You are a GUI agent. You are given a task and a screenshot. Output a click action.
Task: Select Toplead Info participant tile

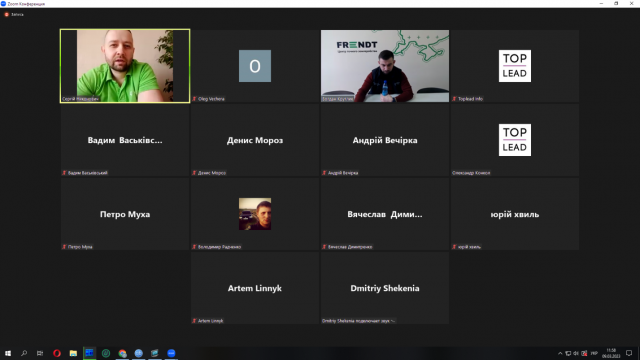click(515, 66)
